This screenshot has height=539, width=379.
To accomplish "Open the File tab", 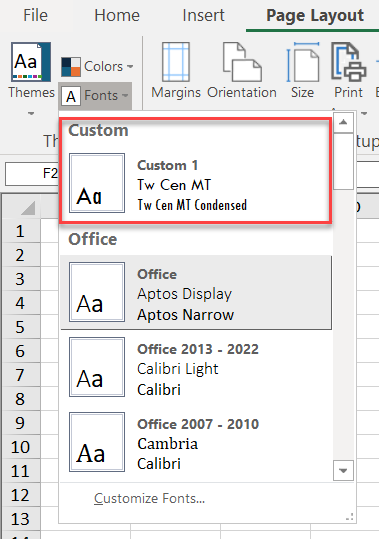I will (35, 15).
